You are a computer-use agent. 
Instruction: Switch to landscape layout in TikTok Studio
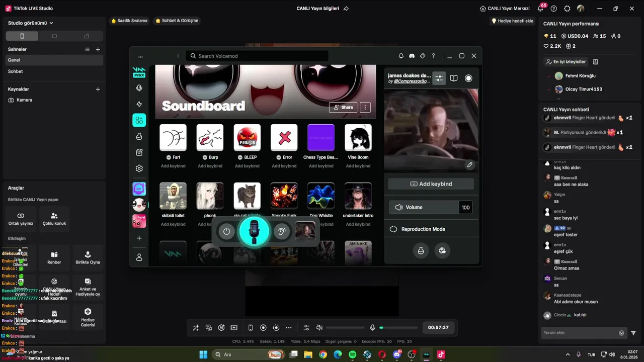(x=54, y=36)
